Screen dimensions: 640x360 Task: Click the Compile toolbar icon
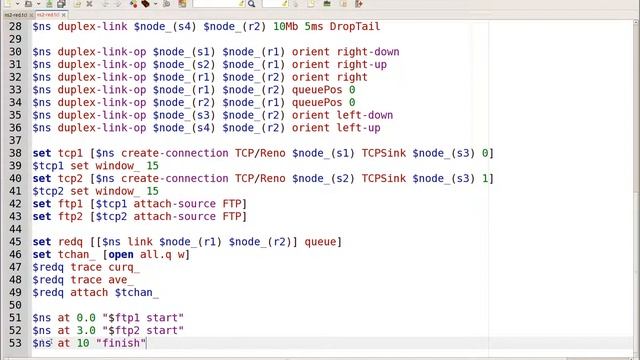pos(133,4)
